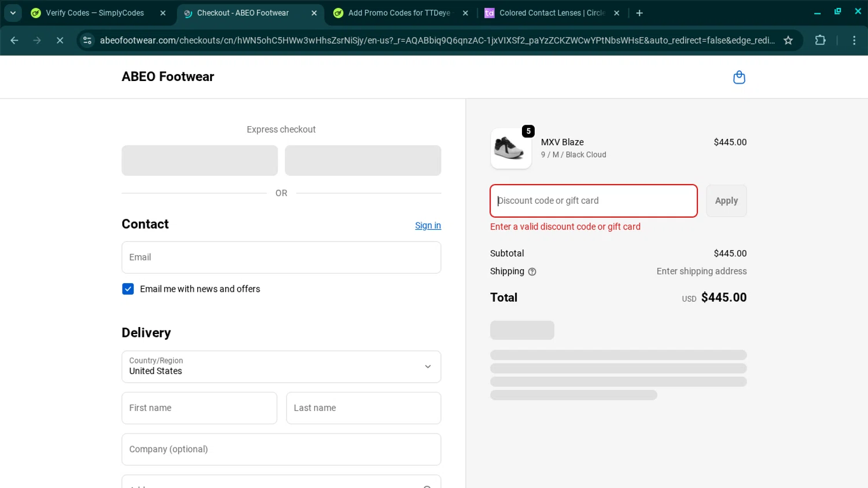This screenshot has width=868, height=488.
Task: Minimize the browser window
Action: click(x=817, y=13)
